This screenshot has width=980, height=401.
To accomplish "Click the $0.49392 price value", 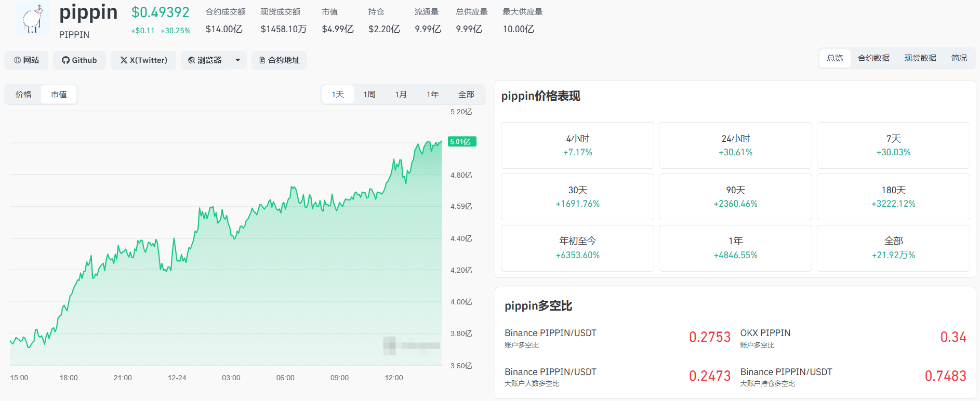I will tap(160, 12).
